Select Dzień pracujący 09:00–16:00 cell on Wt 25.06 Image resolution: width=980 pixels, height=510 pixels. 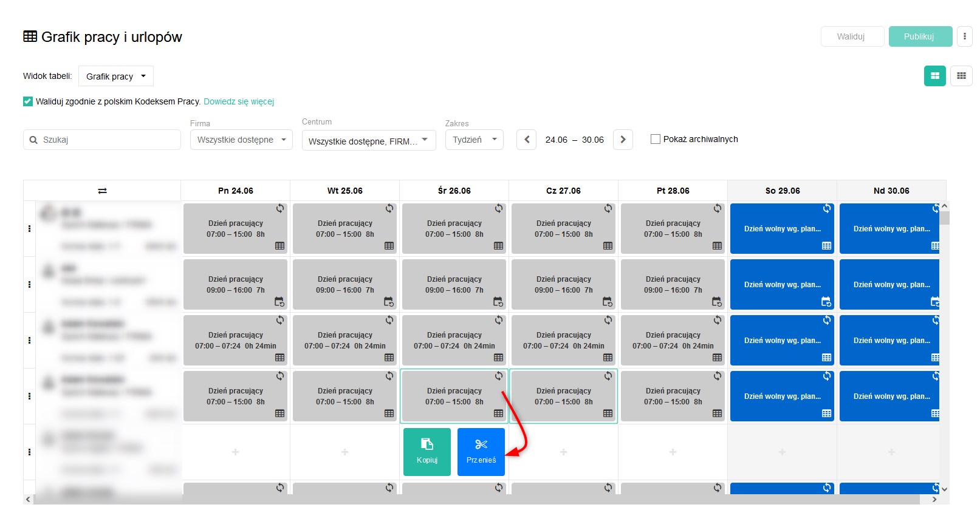345,284
